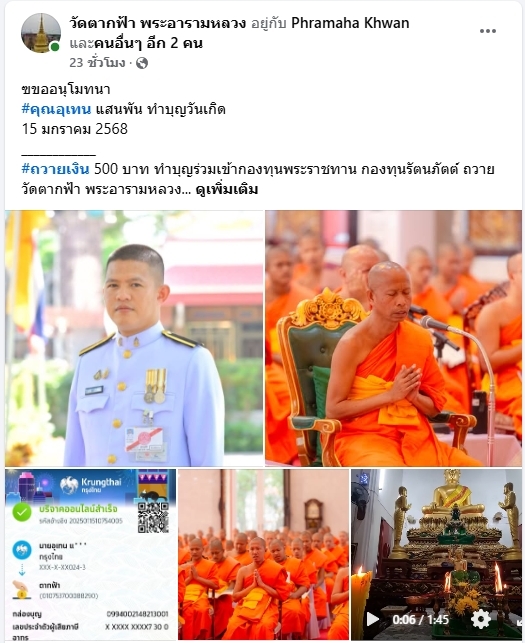Open the #ถวายเงิน hashtag link
This screenshot has height=643, width=525.
[55, 169]
